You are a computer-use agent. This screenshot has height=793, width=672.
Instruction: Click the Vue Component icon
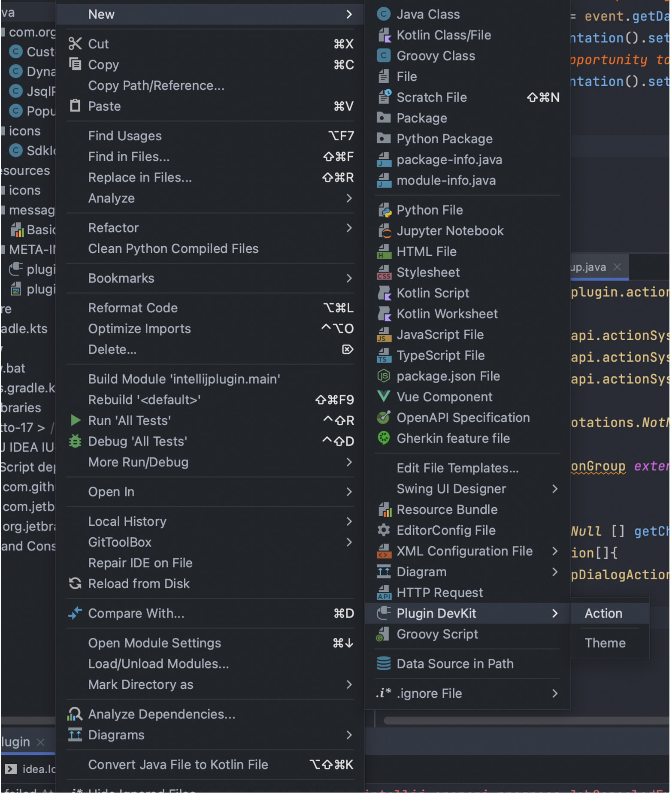[384, 397]
